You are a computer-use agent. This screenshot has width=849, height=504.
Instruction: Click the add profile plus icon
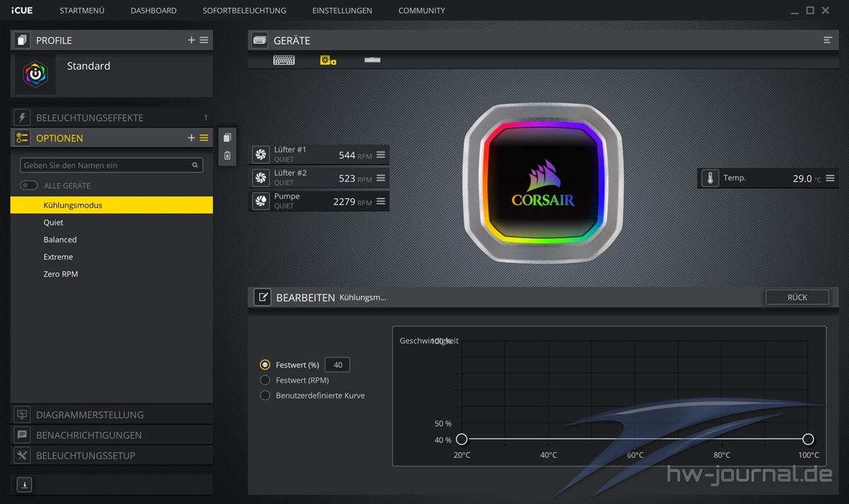[x=191, y=40]
